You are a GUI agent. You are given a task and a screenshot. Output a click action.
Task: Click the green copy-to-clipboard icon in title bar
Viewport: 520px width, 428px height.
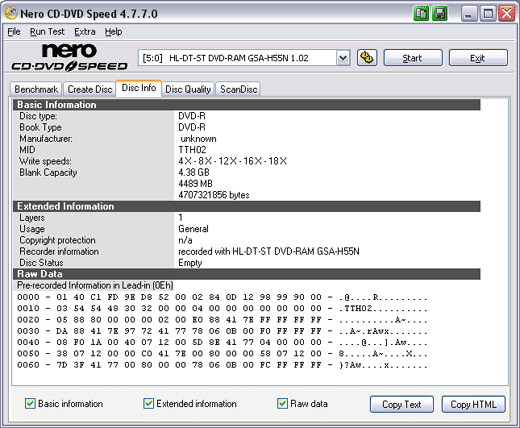pos(421,14)
